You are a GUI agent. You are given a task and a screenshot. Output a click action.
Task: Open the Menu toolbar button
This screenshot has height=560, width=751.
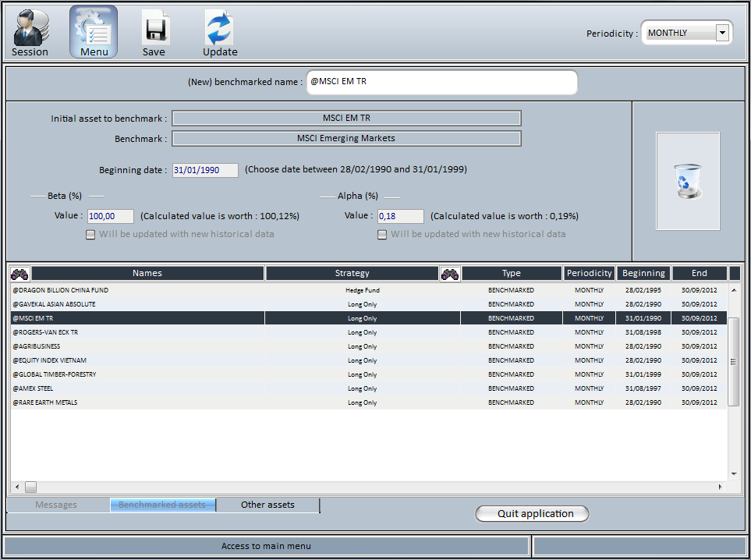94,32
